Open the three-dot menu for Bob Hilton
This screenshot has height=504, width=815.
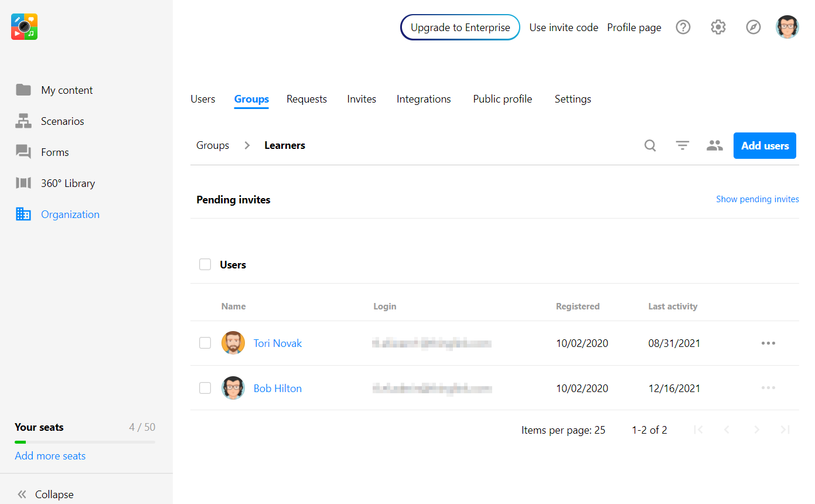pos(768,388)
